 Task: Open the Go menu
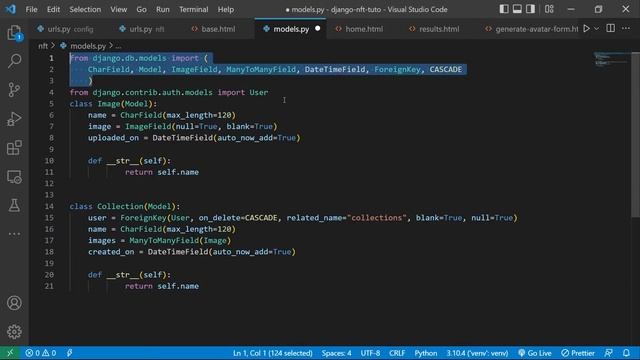pos(141,9)
